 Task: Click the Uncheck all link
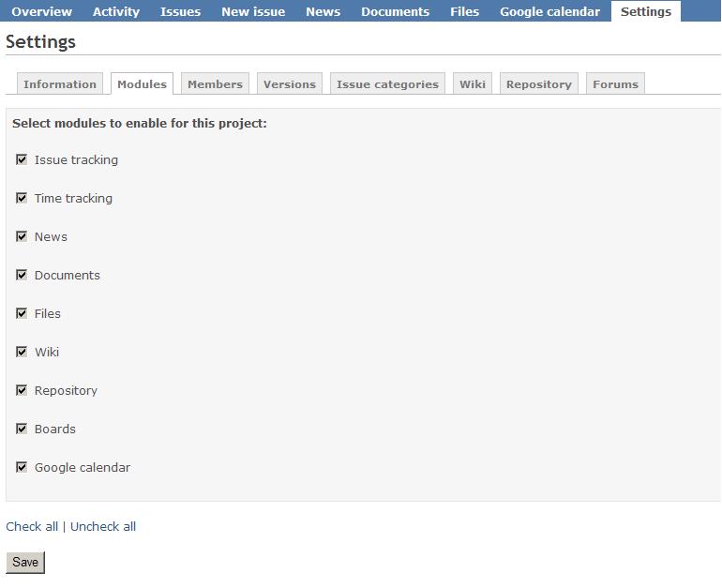pyautogui.click(x=103, y=526)
